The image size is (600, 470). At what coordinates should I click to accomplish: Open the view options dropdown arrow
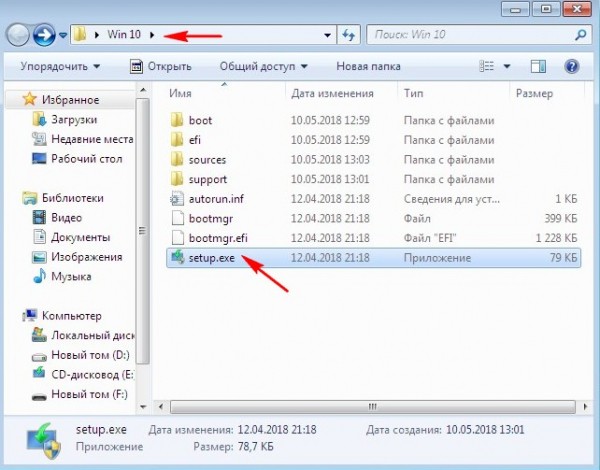pos(507,67)
